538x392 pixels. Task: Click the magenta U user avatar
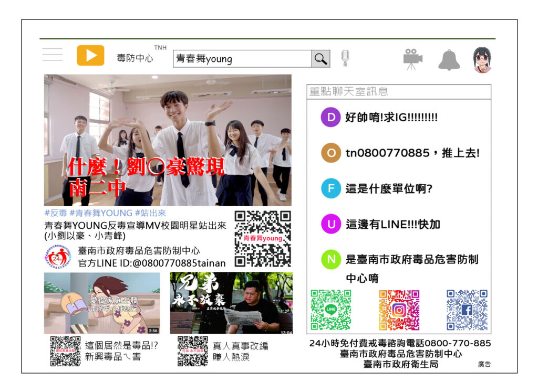coord(331,224)
